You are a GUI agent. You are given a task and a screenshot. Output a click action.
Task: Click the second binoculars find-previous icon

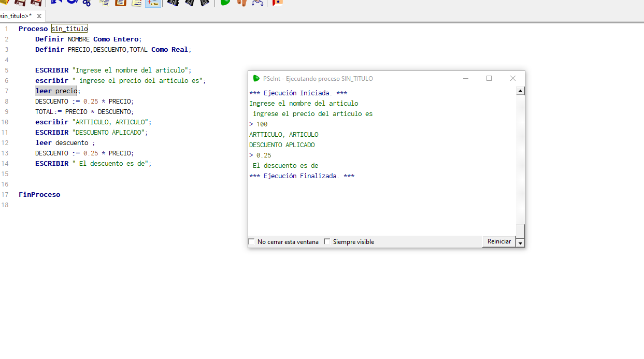click(189, 3)
